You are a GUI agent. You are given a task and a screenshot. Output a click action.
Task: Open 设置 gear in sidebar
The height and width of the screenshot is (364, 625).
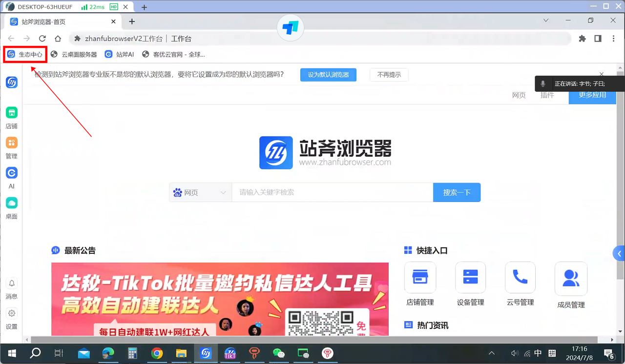pos(12,313)
